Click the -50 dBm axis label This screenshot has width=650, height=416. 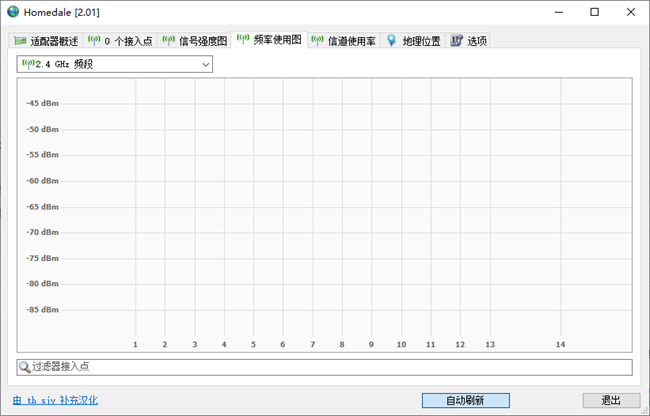point(42,129)
